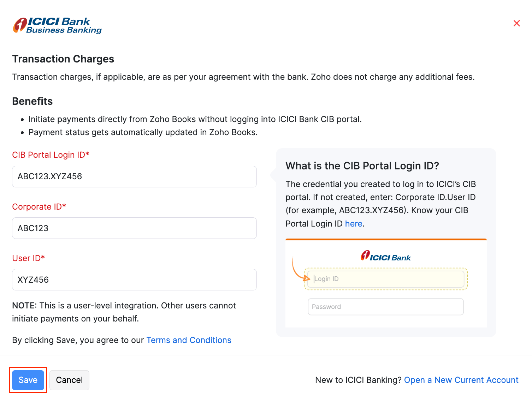The height and width of the screenshot is (403, 532).
Task: Click the User ID field label
Action: [28, 258]
